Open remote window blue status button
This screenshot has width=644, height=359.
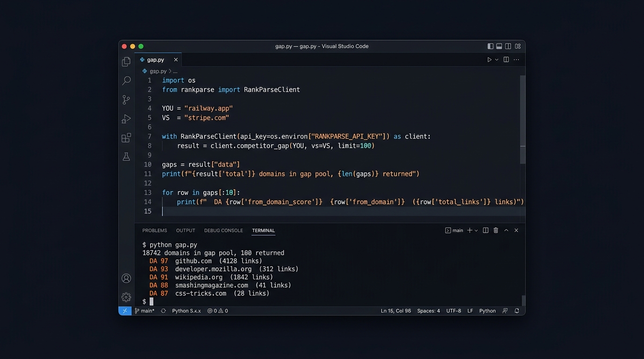125,311
